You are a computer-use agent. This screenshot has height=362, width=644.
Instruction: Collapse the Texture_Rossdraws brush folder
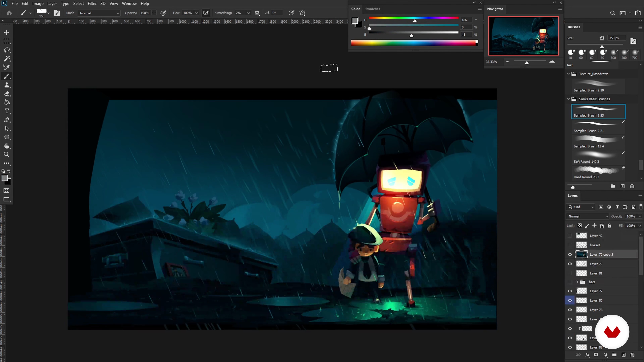tap(569, 74)
